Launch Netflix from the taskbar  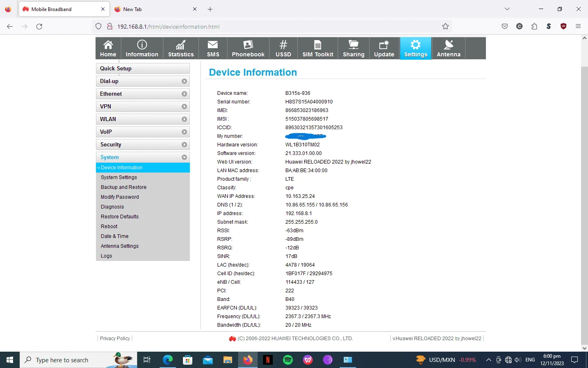(x=268, y=360)
